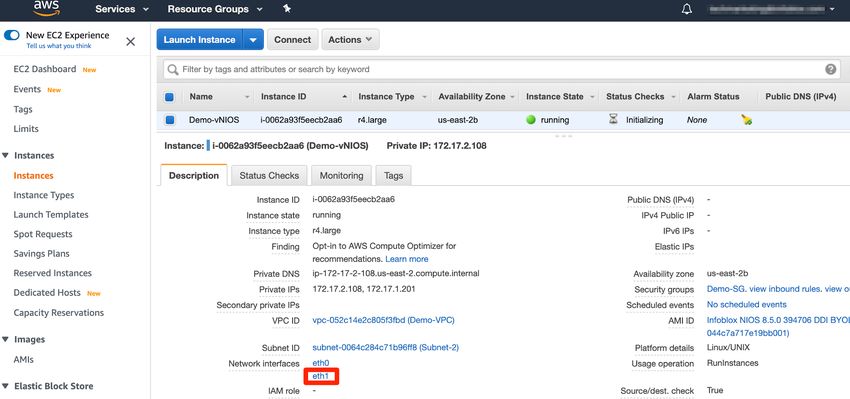Collapse the Elastic Block Store section

point(5,386)
